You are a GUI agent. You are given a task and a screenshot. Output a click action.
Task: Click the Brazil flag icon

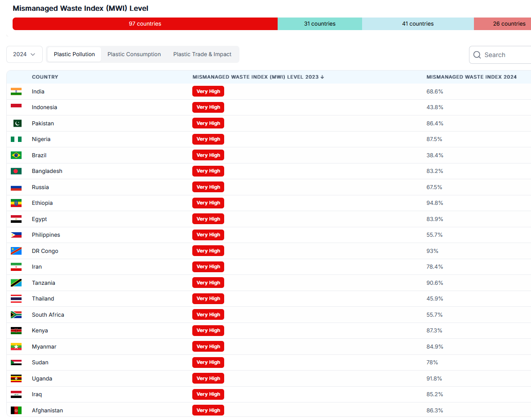tap(16, 155)
